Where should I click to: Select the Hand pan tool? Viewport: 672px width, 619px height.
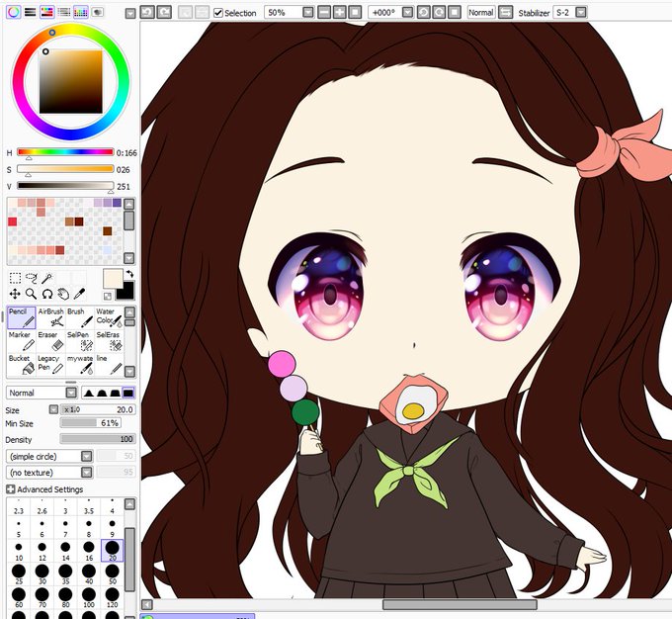63,294
